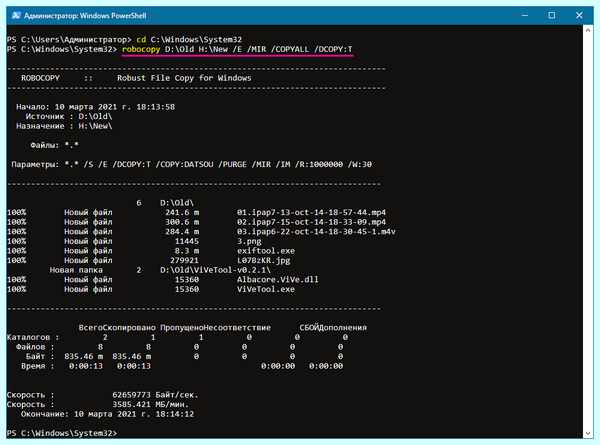
Task: Click file name '3.png'
Action: (249, 241)
